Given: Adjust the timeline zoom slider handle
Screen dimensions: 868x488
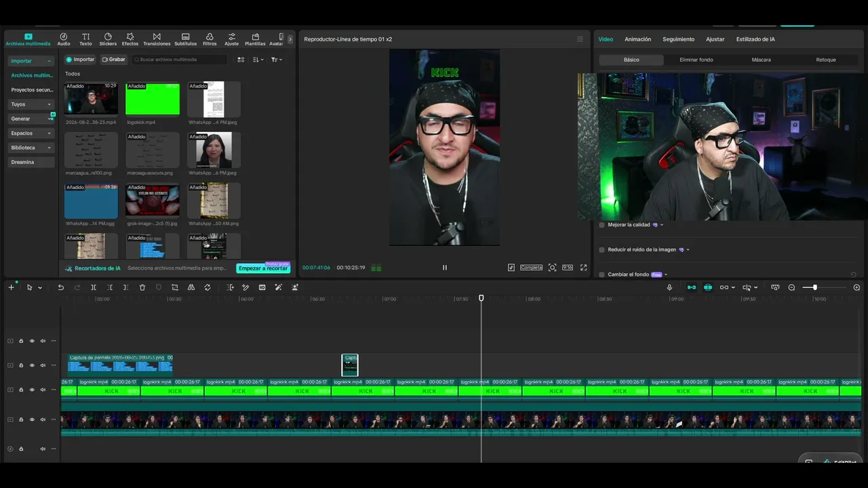Looking at the screenshot, I should tap(814, 287).
